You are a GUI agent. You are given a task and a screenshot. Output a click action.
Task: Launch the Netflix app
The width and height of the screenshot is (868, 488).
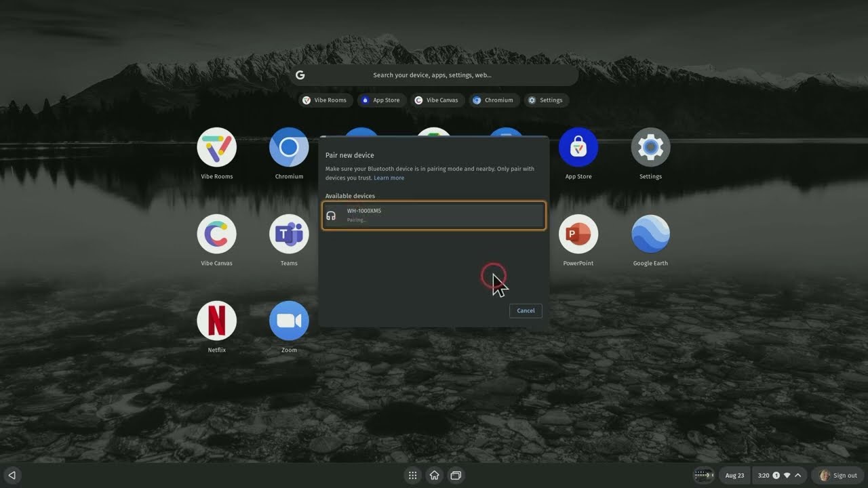click(x=216, y=321)
